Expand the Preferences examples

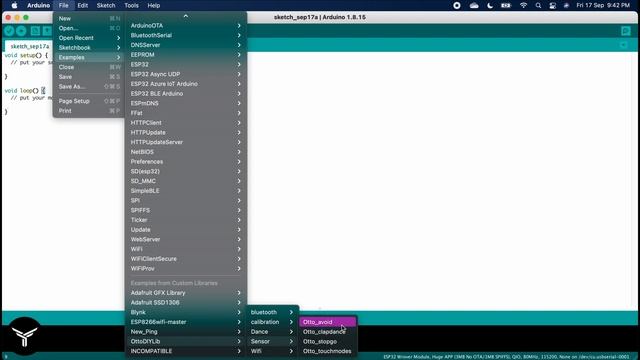(186, 162)
